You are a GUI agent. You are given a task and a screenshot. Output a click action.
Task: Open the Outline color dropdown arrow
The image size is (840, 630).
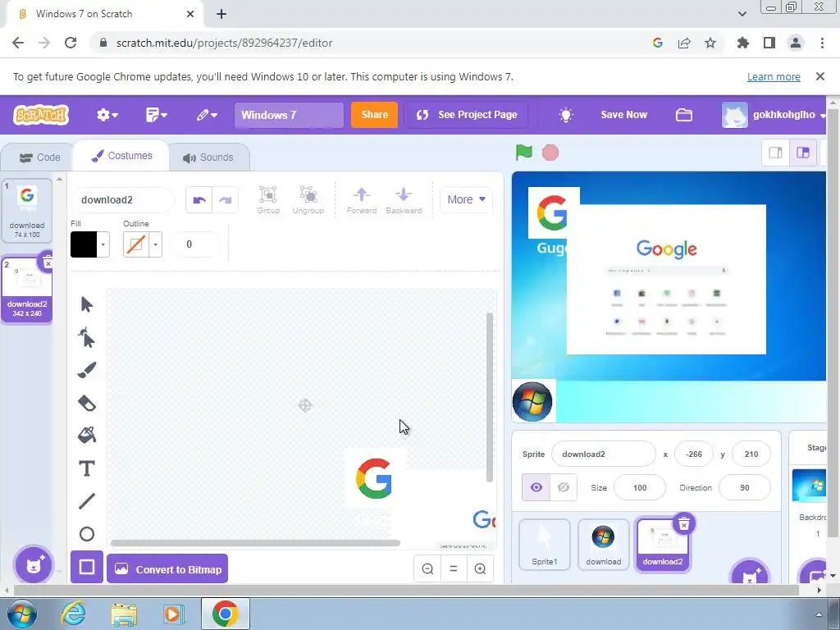pos(155,244)
